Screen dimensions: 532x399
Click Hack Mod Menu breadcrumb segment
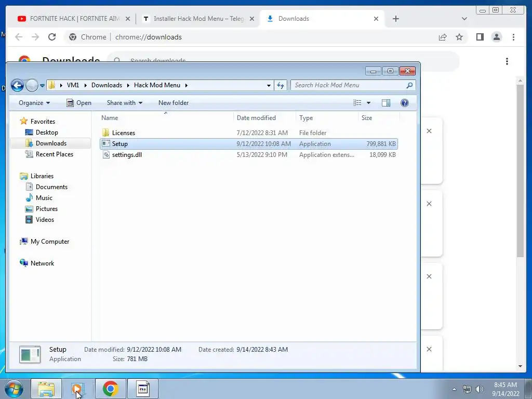point(157,85)
